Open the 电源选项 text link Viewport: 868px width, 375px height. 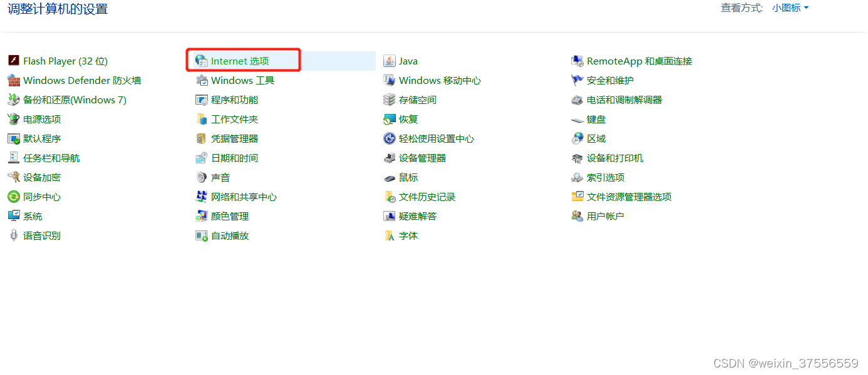(x=42, y=119)
